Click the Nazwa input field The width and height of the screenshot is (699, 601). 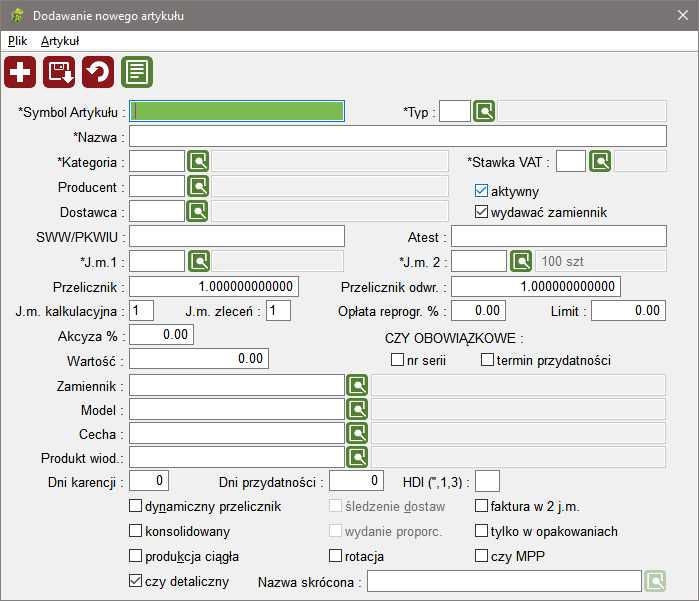398,136
